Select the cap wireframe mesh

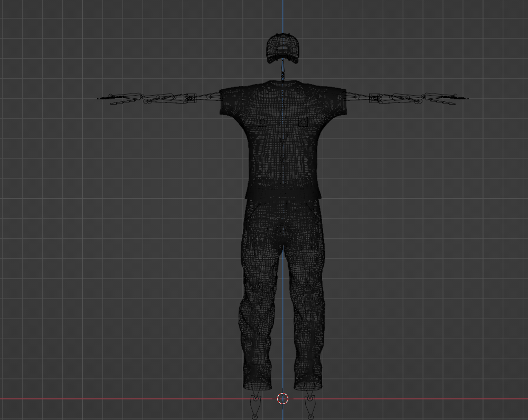tap(283, 48)
